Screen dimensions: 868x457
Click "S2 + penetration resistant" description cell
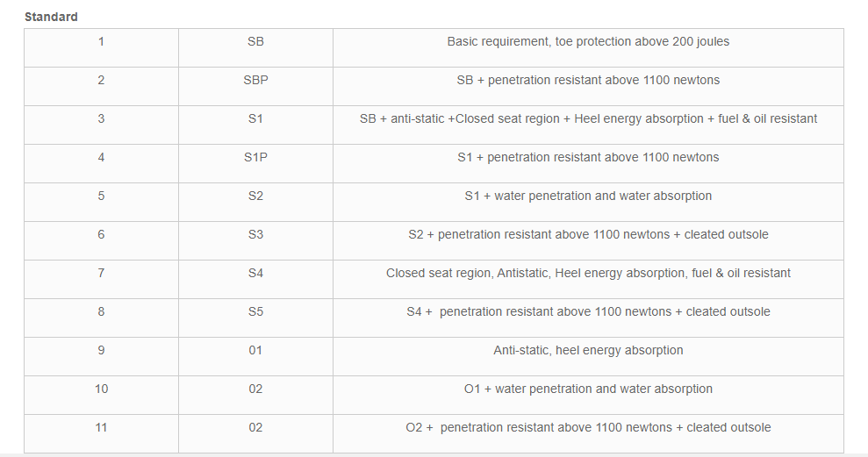(588, 234)
